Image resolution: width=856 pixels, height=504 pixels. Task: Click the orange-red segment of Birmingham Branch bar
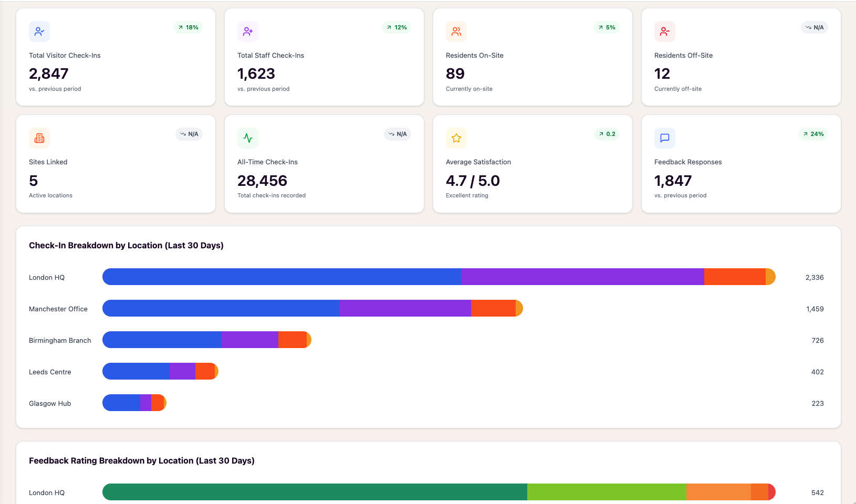click(x=292, y=340)
